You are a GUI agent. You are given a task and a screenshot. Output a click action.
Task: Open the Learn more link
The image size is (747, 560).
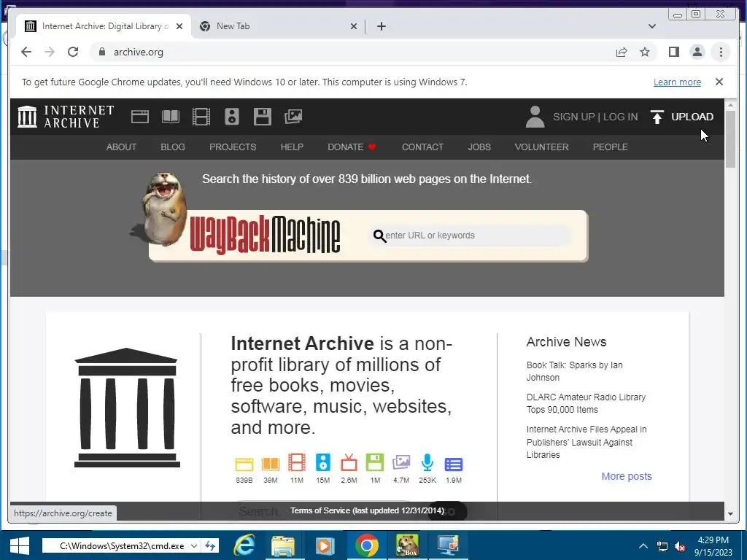coord(677,82)
